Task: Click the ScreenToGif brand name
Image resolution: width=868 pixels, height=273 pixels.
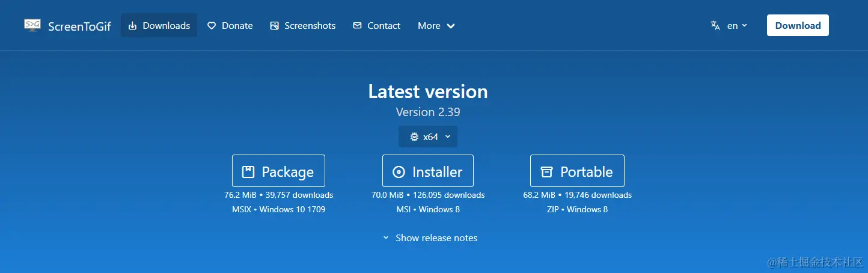Action: [x=79, y=26]
